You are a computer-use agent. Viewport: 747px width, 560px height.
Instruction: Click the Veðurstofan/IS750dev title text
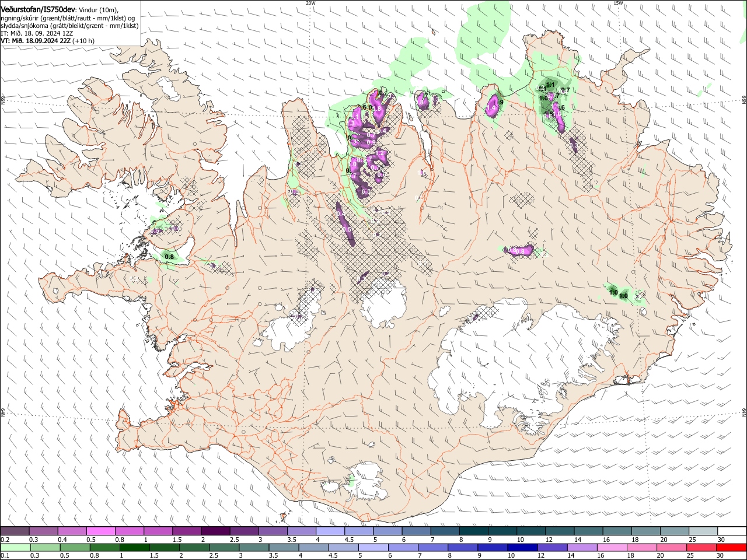click(38, 9)
